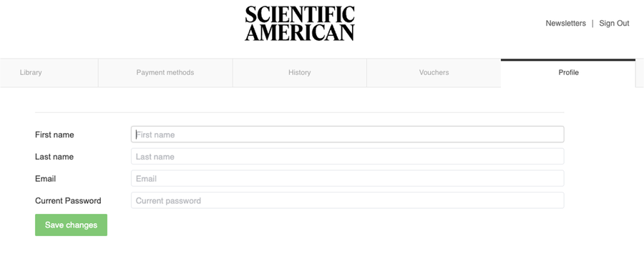Select the Email input box
Image resolution: width=644 pixels, height=269 pixels.
pos(348,179)
